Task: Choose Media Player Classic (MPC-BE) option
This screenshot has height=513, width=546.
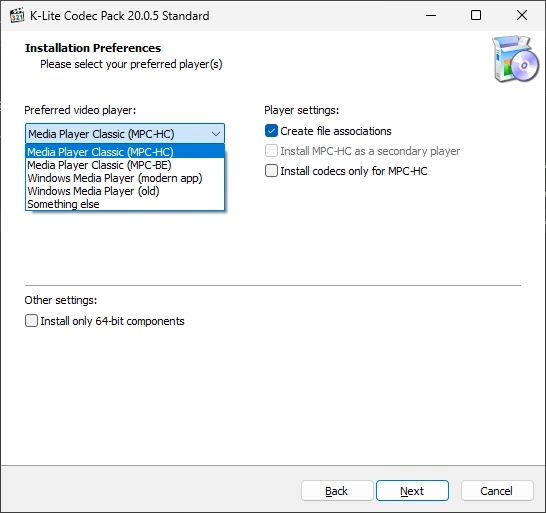Action: 125,165
